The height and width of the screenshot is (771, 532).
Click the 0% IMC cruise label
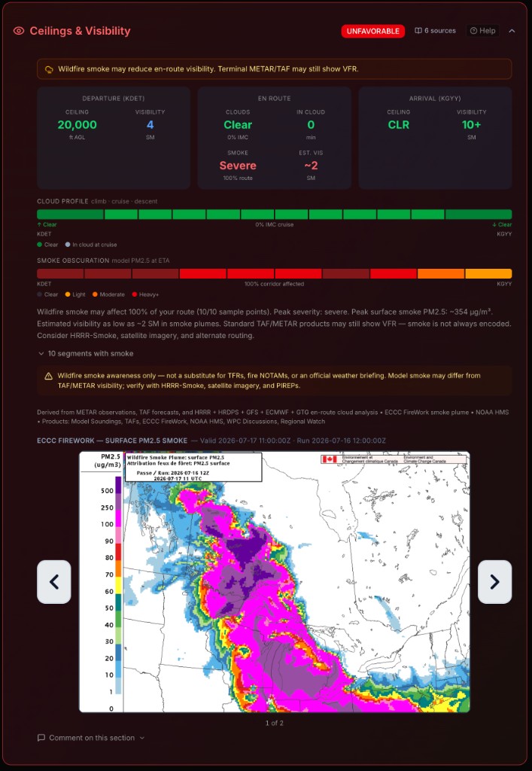(x=274, y=224)
